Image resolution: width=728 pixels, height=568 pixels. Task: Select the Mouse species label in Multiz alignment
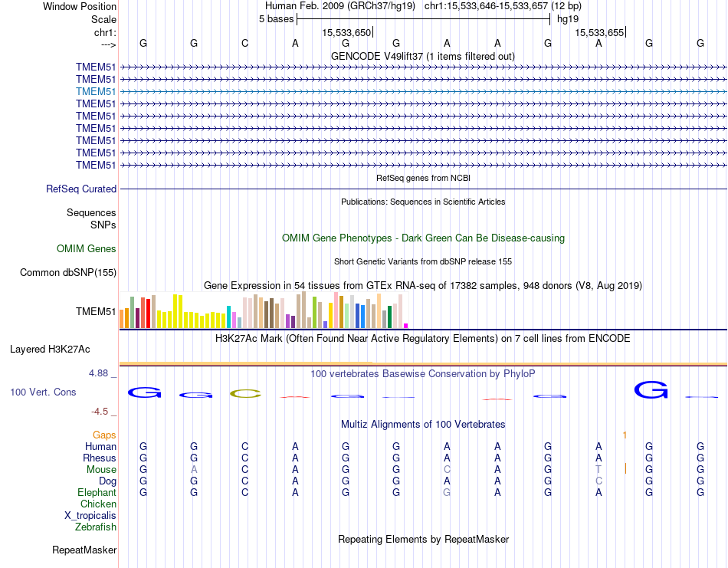(x=101, y=470)
